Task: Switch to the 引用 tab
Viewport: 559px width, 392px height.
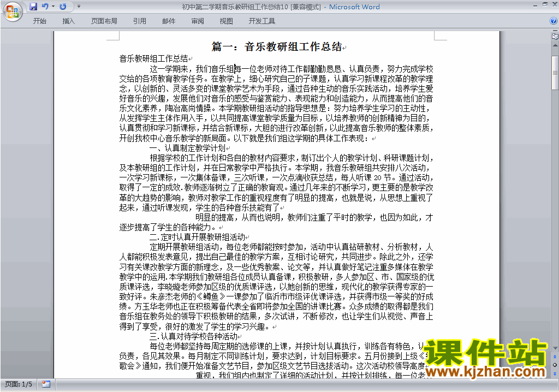Action: coord(140,21)
